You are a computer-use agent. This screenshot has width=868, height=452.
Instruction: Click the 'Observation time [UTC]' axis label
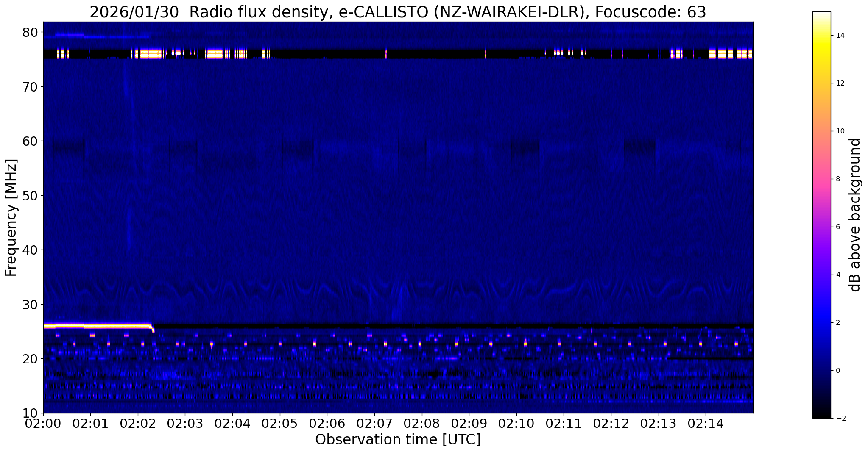click(x=398, y=440)
